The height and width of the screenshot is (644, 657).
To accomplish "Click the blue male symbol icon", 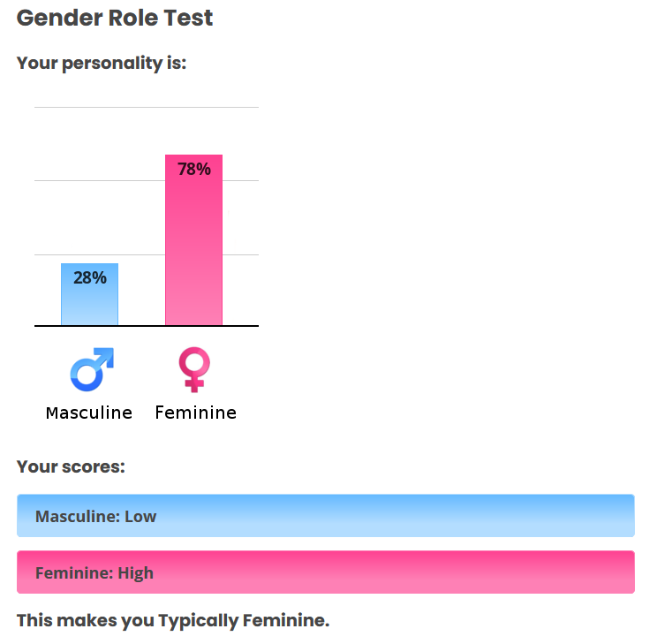I will coord(92,369).
